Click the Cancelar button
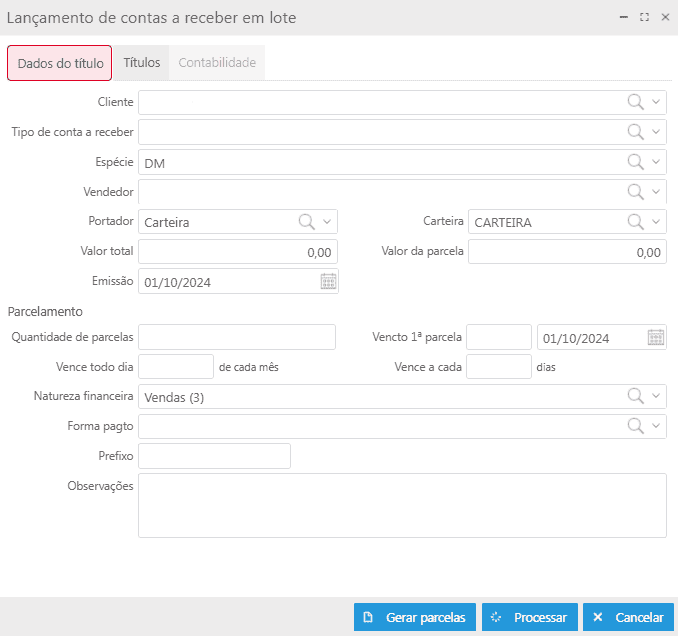The width and height of the screenshot is (678, 636). 628,618
